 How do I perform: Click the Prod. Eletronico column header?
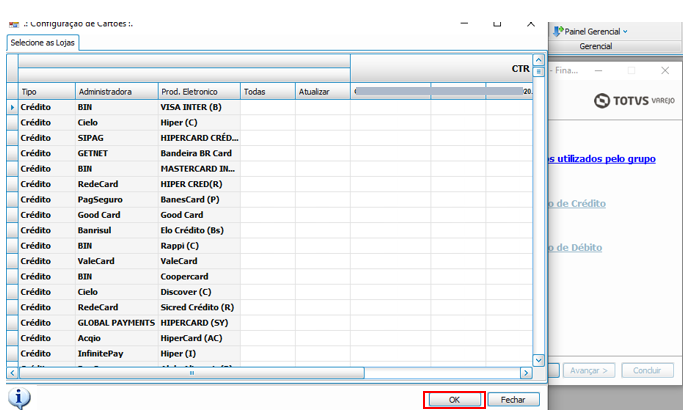coord(199,91)
